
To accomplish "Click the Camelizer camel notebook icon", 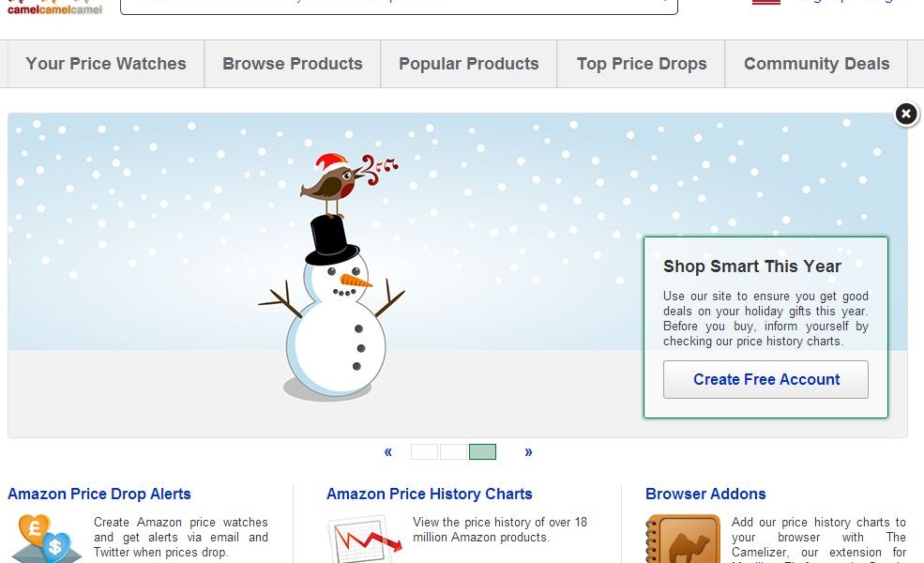I will click(x=683, y=539).
